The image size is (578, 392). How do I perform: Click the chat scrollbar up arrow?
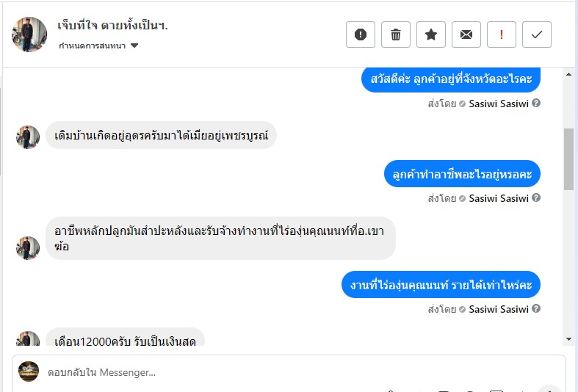[568, 76]
